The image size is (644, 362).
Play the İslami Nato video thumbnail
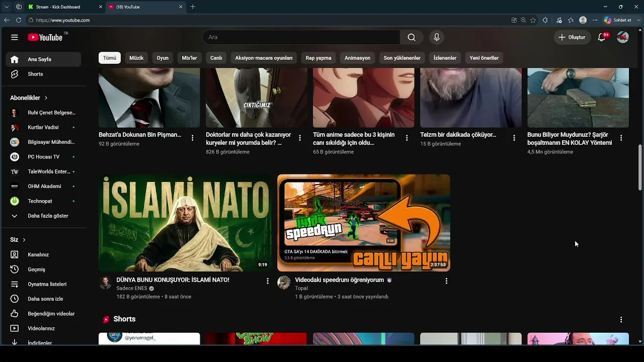(x=185, y=223)
